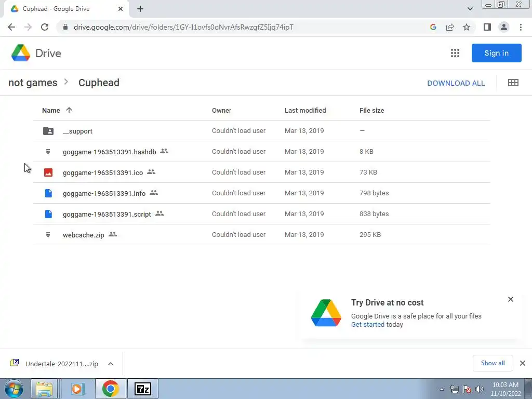Viewport: 532px width, 399px height.
Task: Open 7-Zip from the taskbar
Action: [143, 389]
